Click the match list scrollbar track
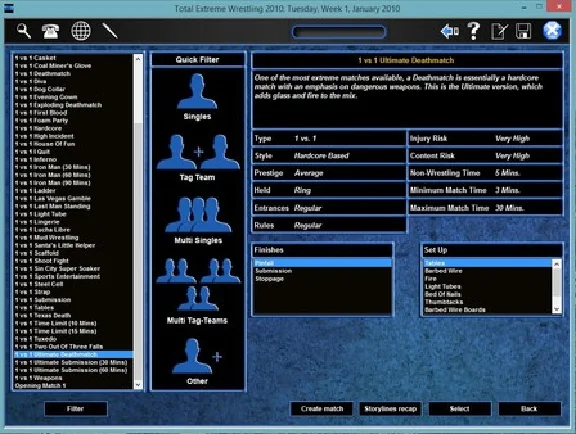 138,252
